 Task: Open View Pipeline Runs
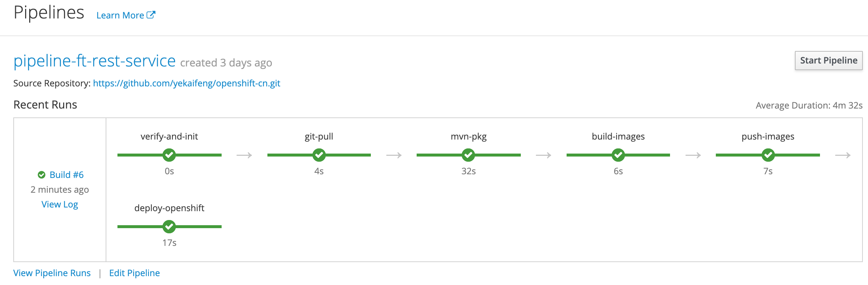click(52, 273)
